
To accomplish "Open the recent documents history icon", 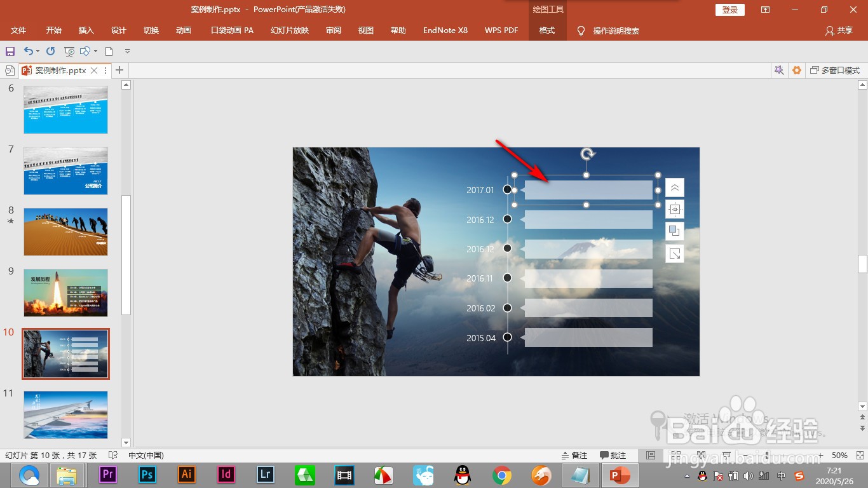I will [x=10, y=71].
